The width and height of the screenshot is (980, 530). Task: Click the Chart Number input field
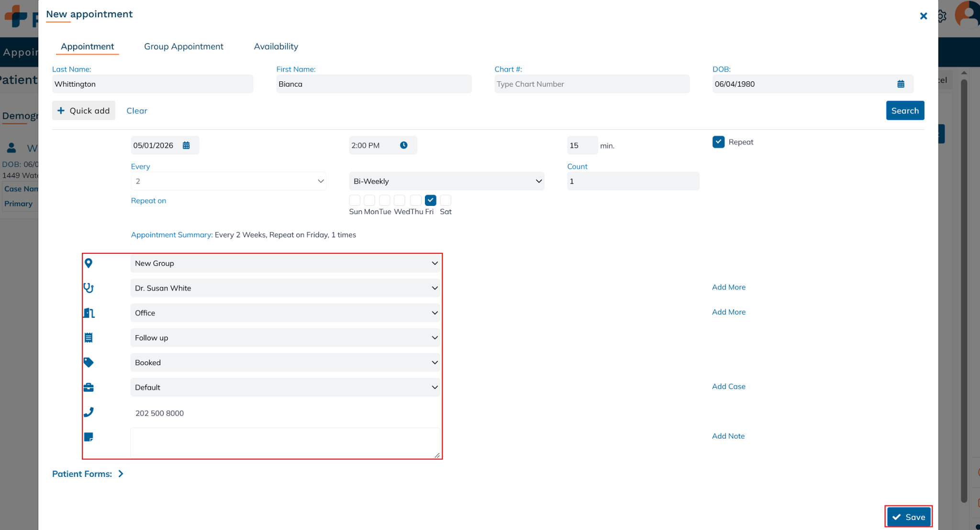pyautogui.click(x=591, y=84)
